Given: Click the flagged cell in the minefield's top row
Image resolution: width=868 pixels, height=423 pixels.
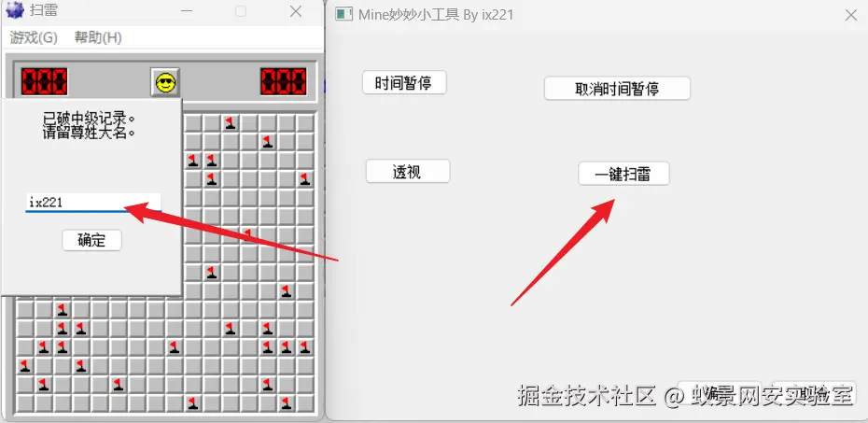Looking at the screenshot, I should click(231, 123).
